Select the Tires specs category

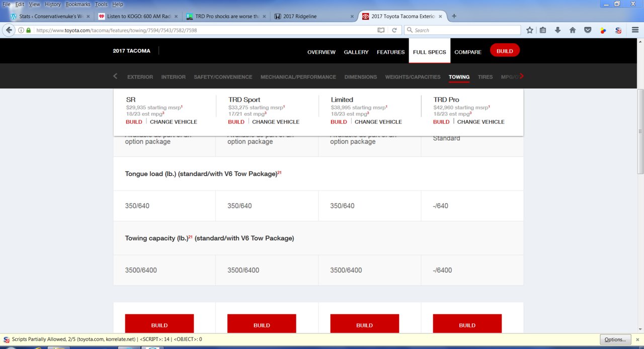486,77
